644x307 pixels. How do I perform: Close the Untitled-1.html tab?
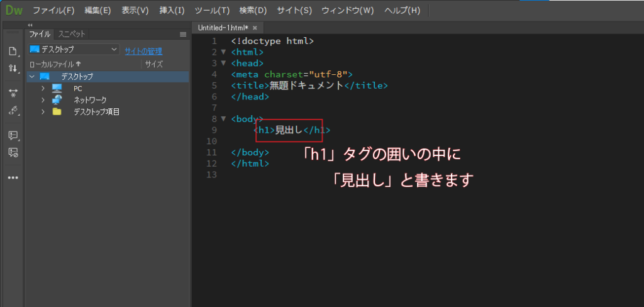click(x=255, y=28)
